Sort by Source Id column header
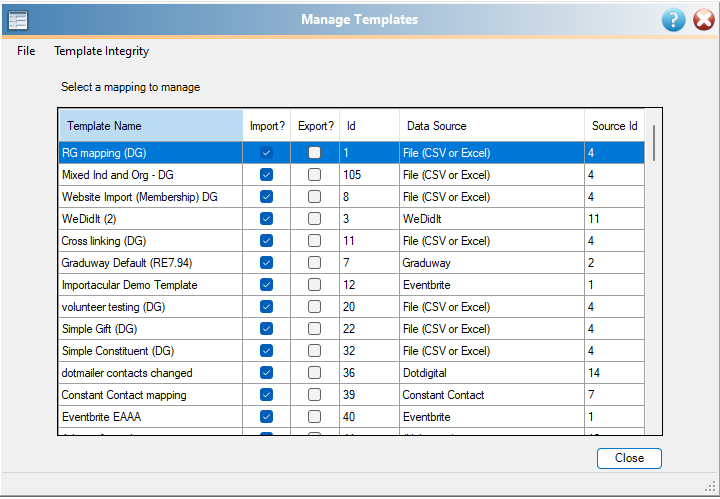 [614, 126]
